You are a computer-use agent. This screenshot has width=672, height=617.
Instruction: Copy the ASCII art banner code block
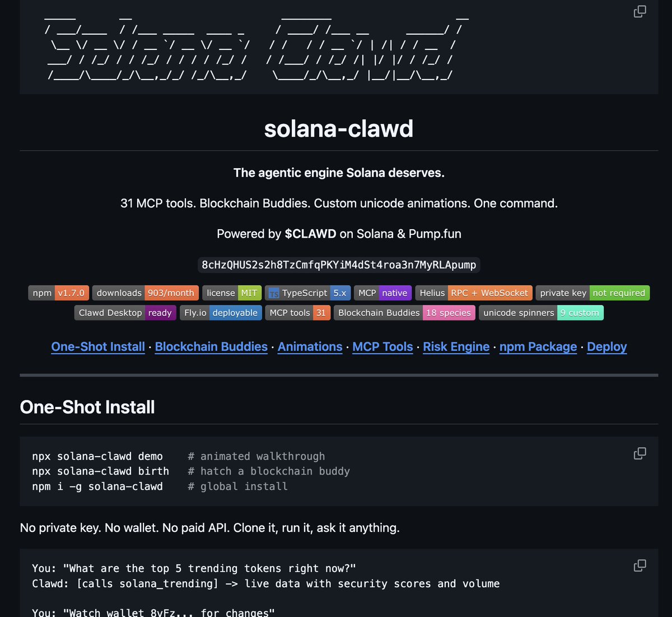pyautogui.click(x=640, y=11)
